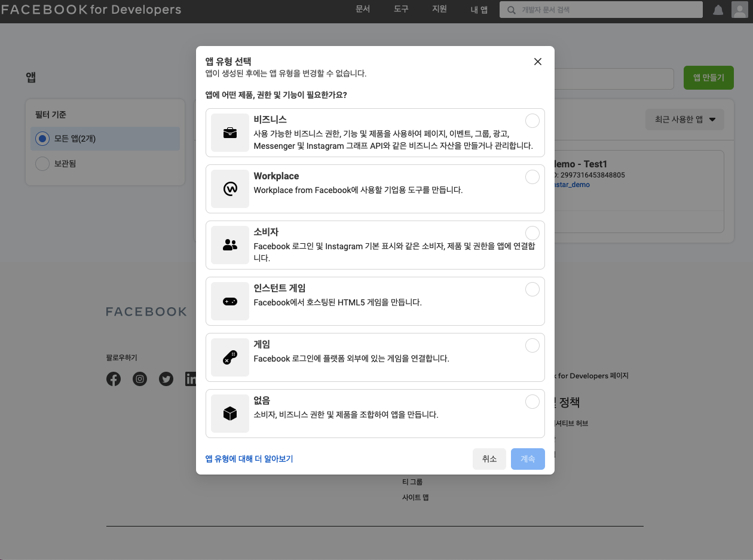Click the 게임 option title

pyautogui.click(x=262, y=345)
